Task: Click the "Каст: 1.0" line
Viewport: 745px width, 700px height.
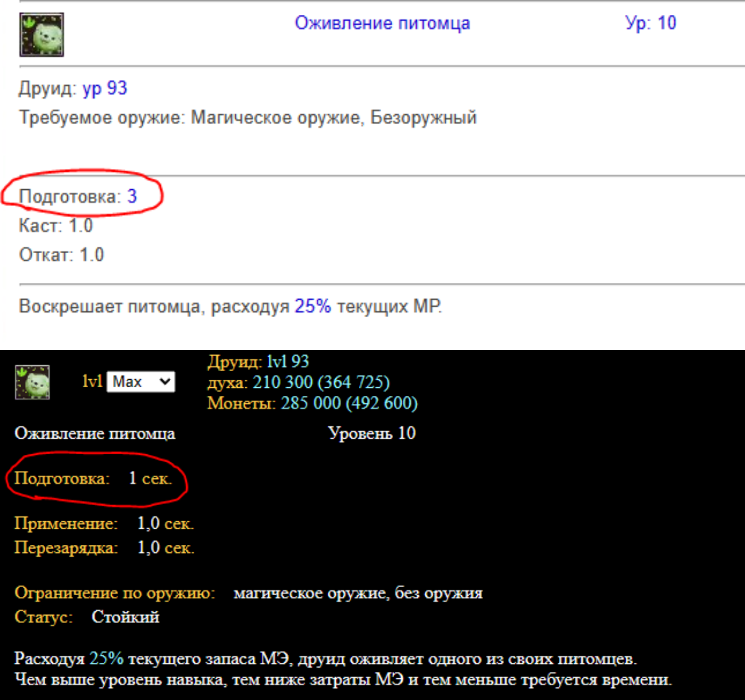Action: (56, 225)
